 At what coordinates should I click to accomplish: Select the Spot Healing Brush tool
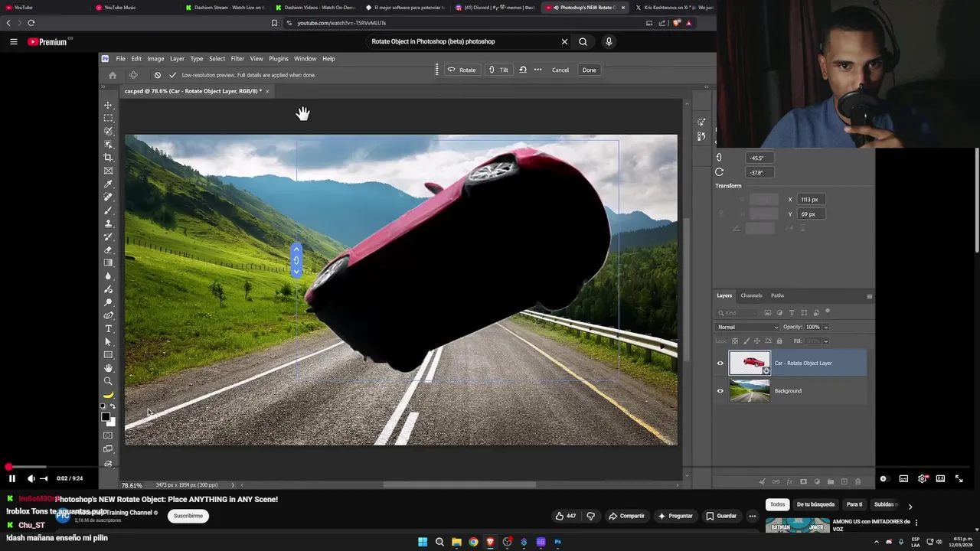(108, 197)
